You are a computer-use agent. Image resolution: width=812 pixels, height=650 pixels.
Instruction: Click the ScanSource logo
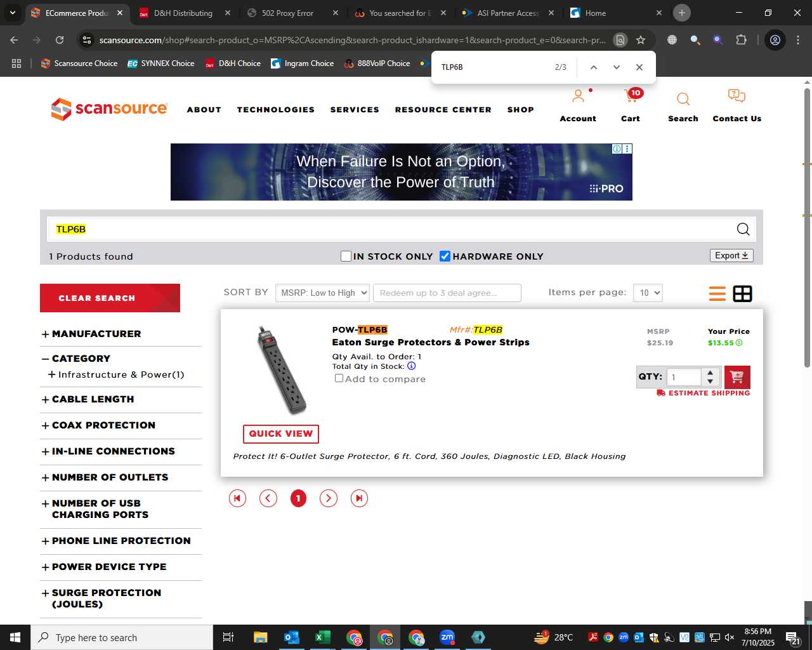(x=109, y=109)
